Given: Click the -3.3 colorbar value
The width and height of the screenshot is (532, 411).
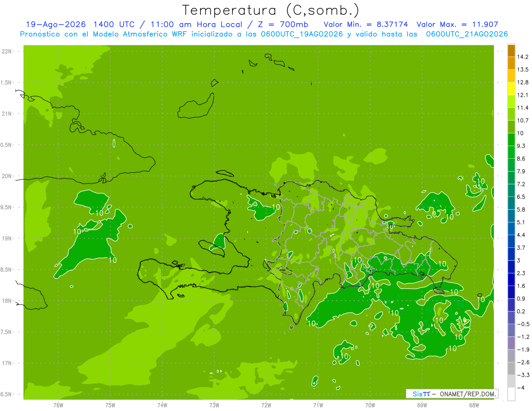Looking at the screenshot, I should pos(523,375).
